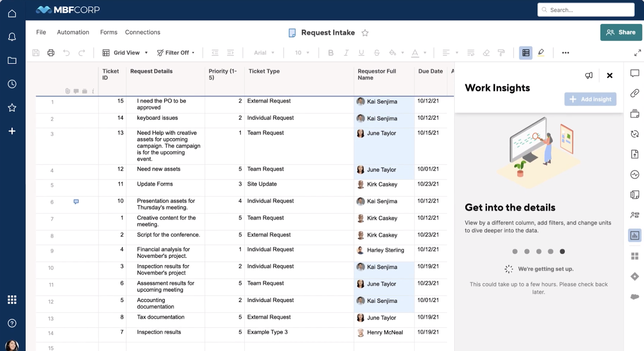Open notifications bell in left sidebar
Screen dimensions: 644x351
12,37
